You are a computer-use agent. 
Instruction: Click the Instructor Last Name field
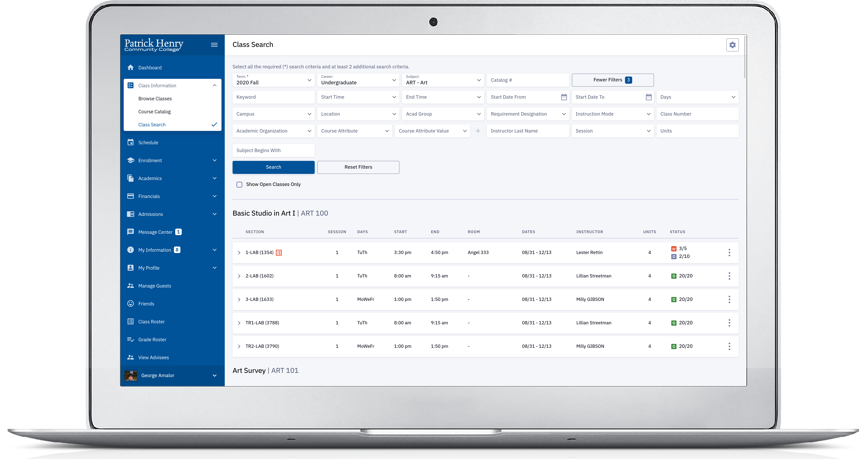(528, 131)
